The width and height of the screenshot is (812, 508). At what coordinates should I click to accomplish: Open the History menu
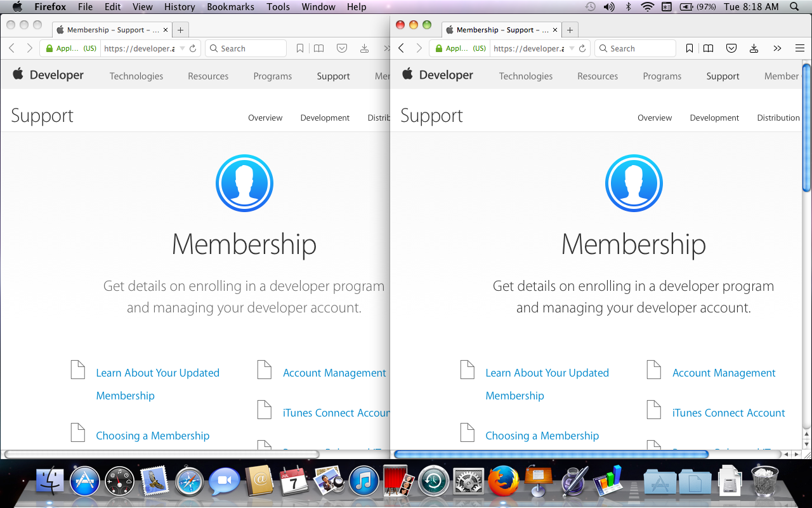180,7
